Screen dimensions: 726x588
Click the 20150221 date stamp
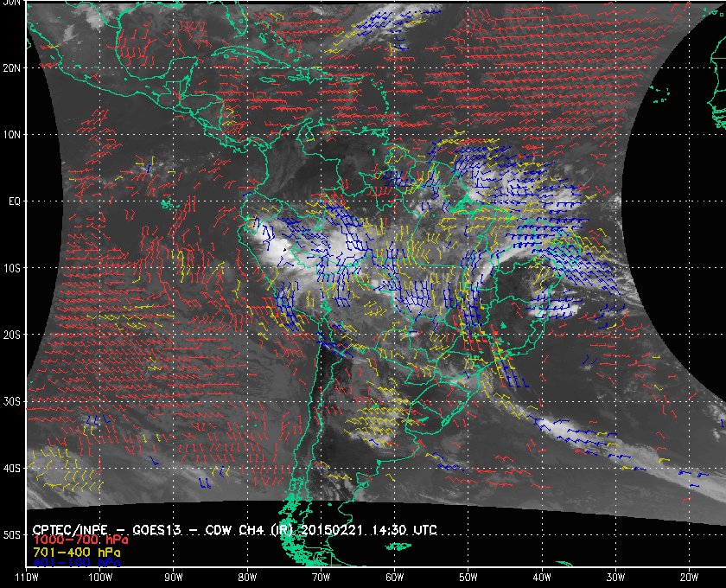tap(331, 530)
